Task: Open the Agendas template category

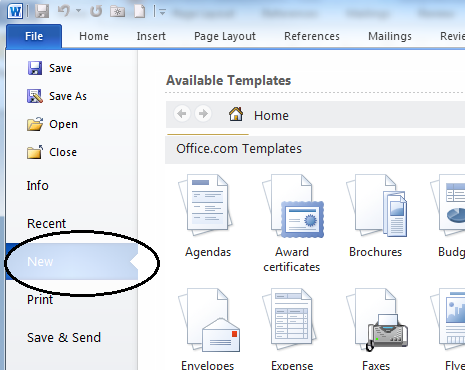Action: [x=208, y=216]
